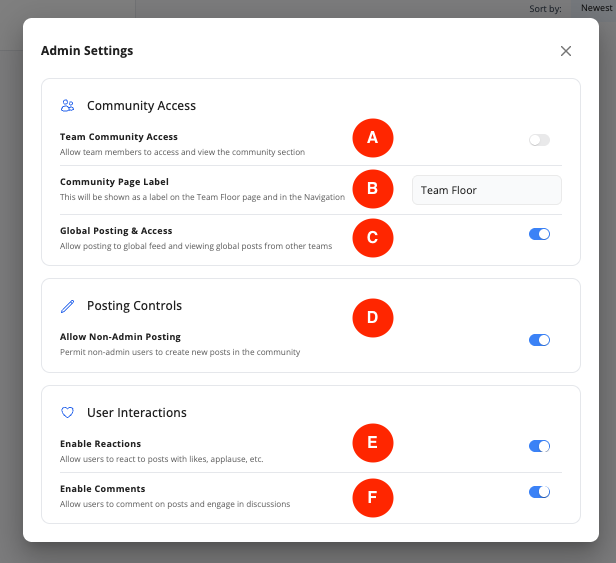Disable Allow Non-Admin Posting switch
Screen dimensions: 616x563
click(539, 340)
